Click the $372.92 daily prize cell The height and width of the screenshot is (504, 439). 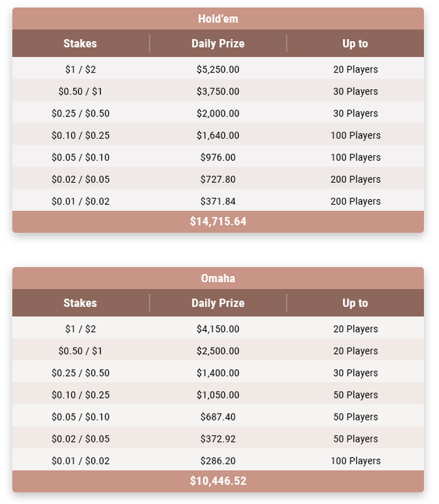pos(218,439)
